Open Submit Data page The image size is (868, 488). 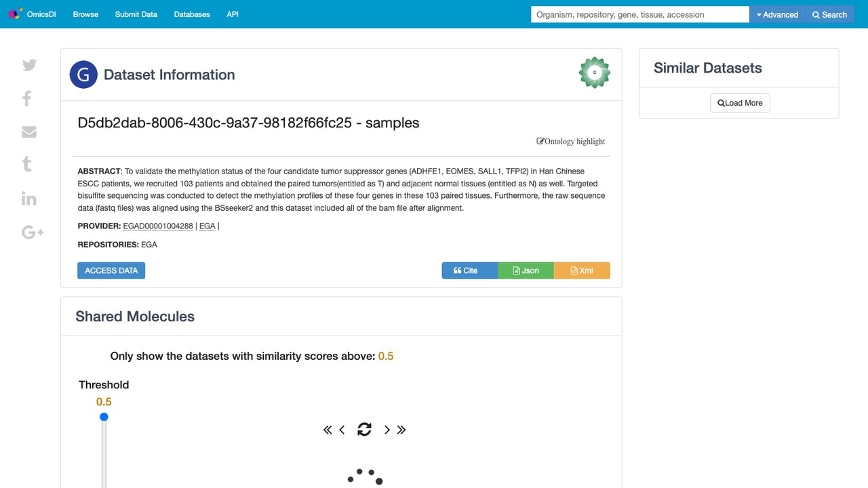(136, 14)
